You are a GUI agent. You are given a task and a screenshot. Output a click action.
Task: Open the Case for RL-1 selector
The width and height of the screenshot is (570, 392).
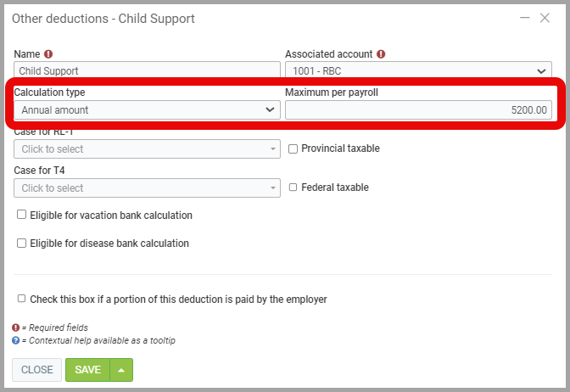(x=147, y=149)
